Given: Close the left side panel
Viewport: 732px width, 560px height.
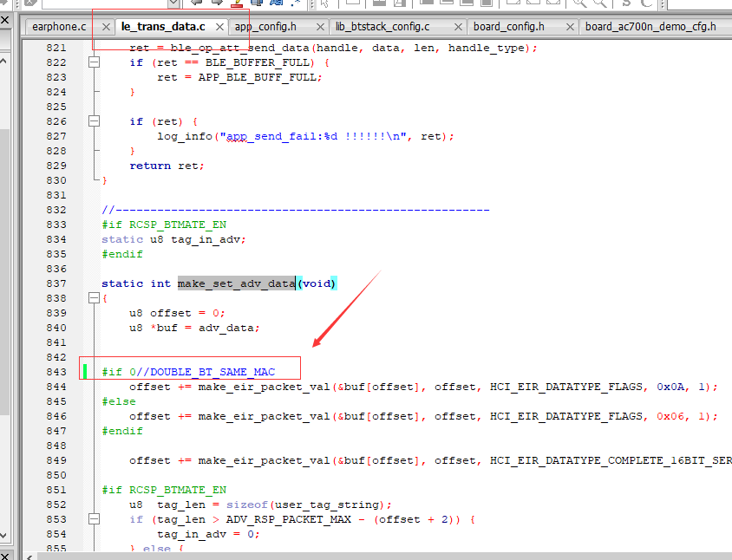Looking at the screenshot, I should pyautogui.click(x=4, y=20).
